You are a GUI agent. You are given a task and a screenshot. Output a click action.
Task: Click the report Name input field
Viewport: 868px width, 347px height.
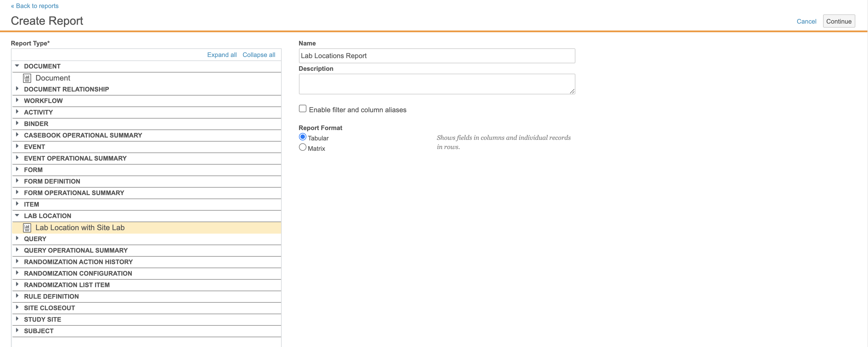(436, 56)
